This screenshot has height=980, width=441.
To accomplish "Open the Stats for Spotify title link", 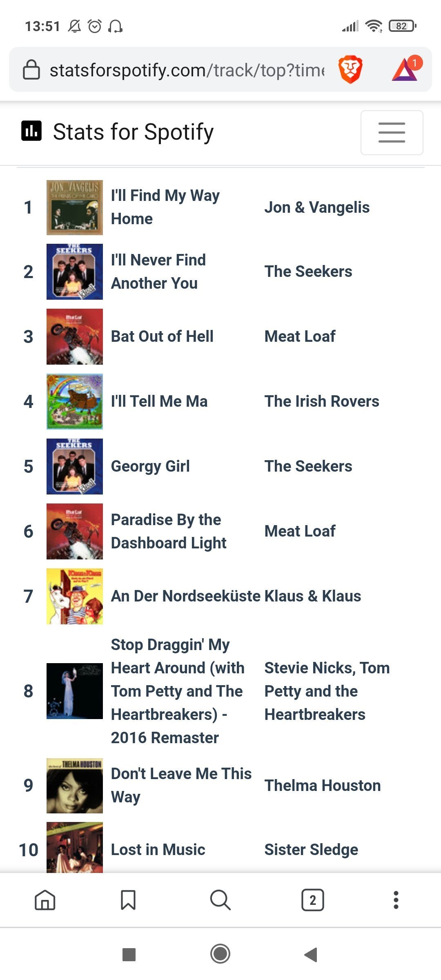I will [133, 132].
